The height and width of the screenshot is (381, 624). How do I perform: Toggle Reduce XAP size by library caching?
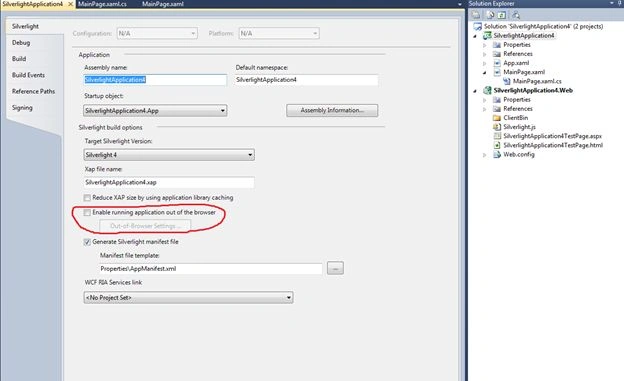pos(87,198)
